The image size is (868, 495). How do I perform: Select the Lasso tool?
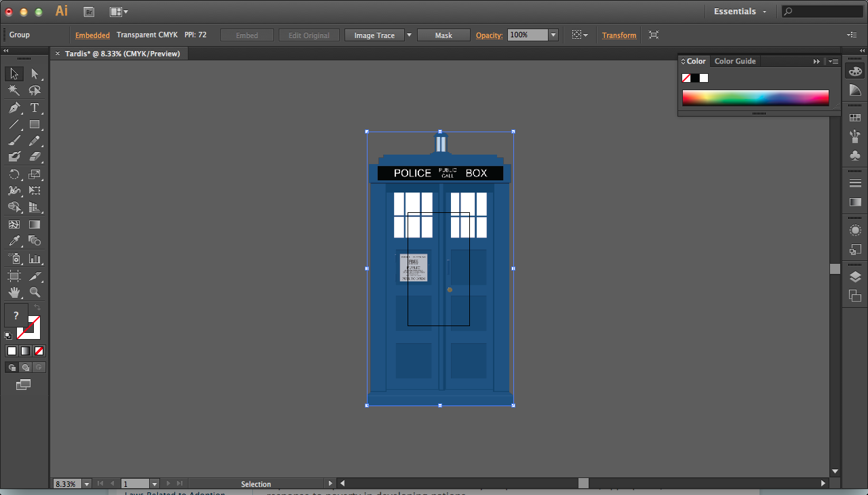tap(35, 90)
